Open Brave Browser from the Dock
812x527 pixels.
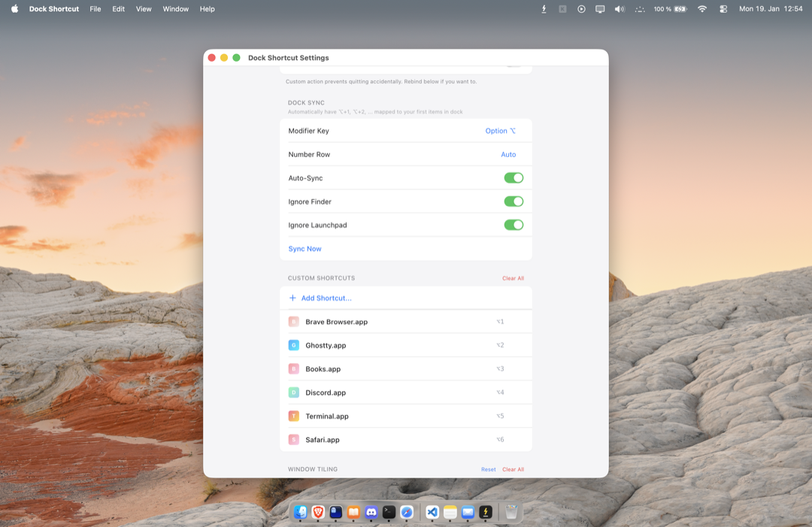319,513
